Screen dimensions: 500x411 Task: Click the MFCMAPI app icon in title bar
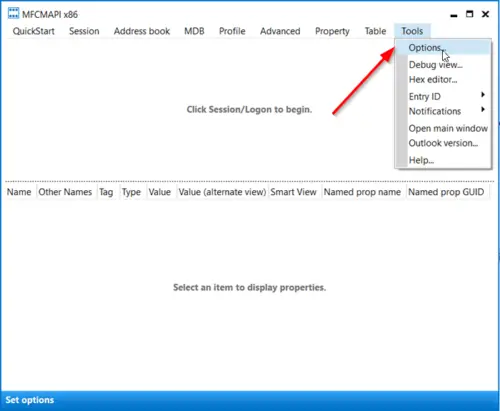[13, 13]
